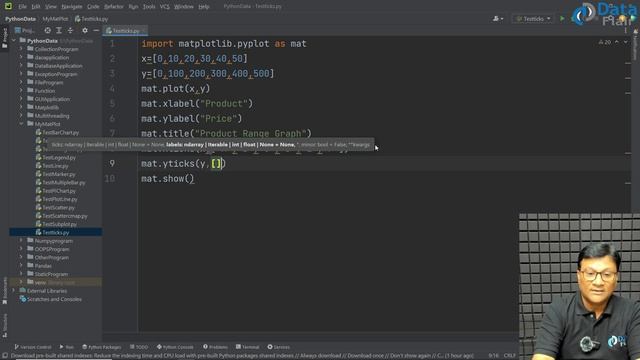Open the Run menu
Viewport: 640px width, 360px height.
click(133, 7)
